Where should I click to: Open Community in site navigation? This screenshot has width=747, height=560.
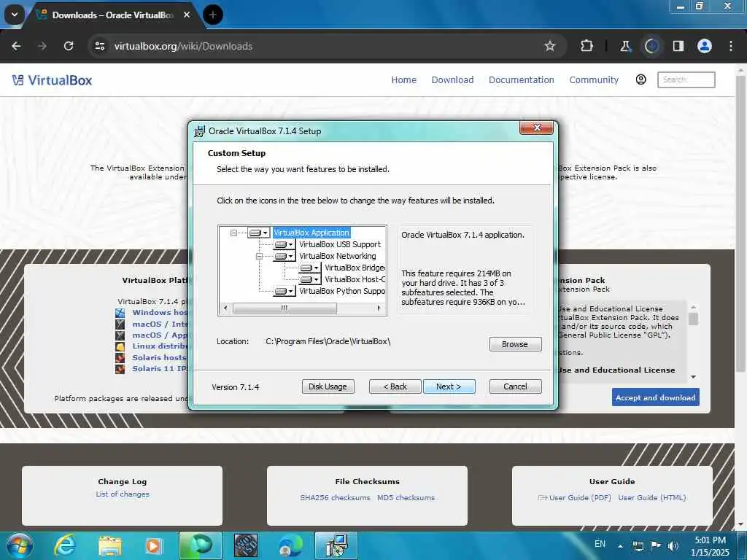(594, 80)
